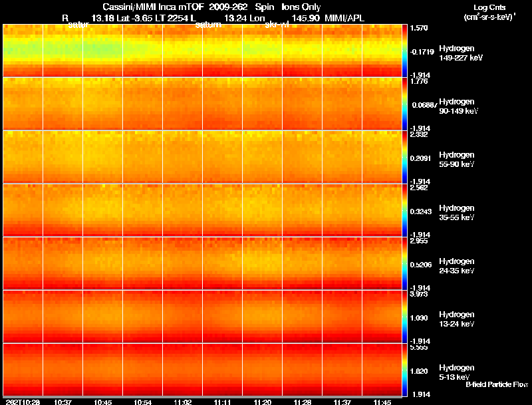Click the 10:37 time axis tick label

coord(63,402)
